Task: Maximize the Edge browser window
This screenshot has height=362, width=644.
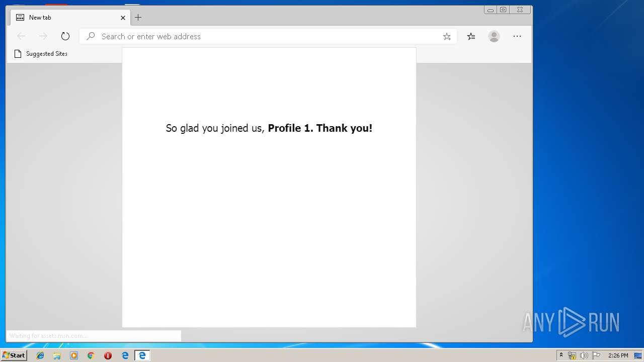Action: (x=503, y=10)
